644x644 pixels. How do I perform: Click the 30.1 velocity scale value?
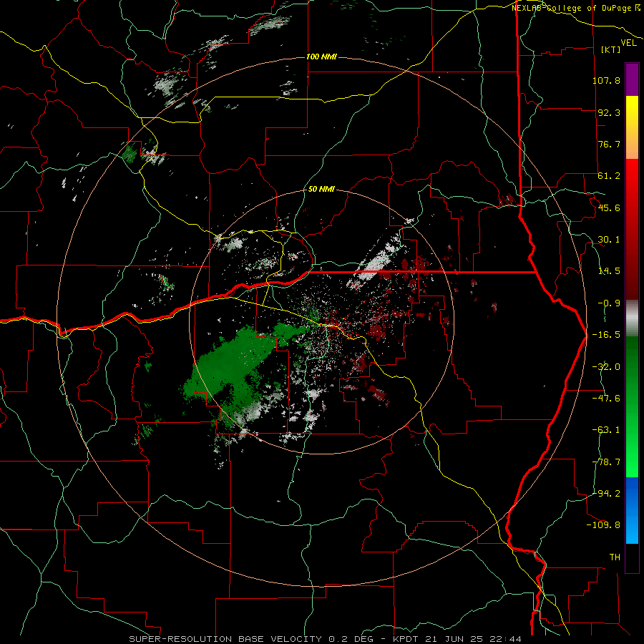609,240
